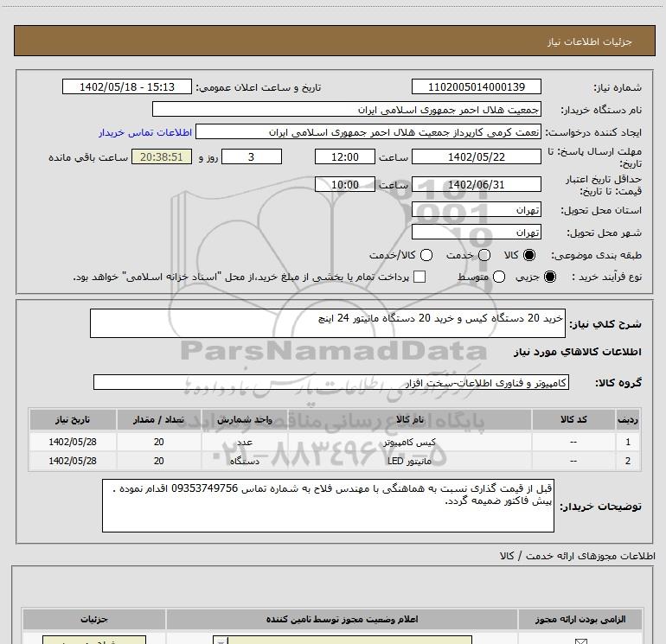Image resolution: width=666 pixels, height=644 pixels.
Task: Click the کد کالا column header
Action: click(573, 419)
